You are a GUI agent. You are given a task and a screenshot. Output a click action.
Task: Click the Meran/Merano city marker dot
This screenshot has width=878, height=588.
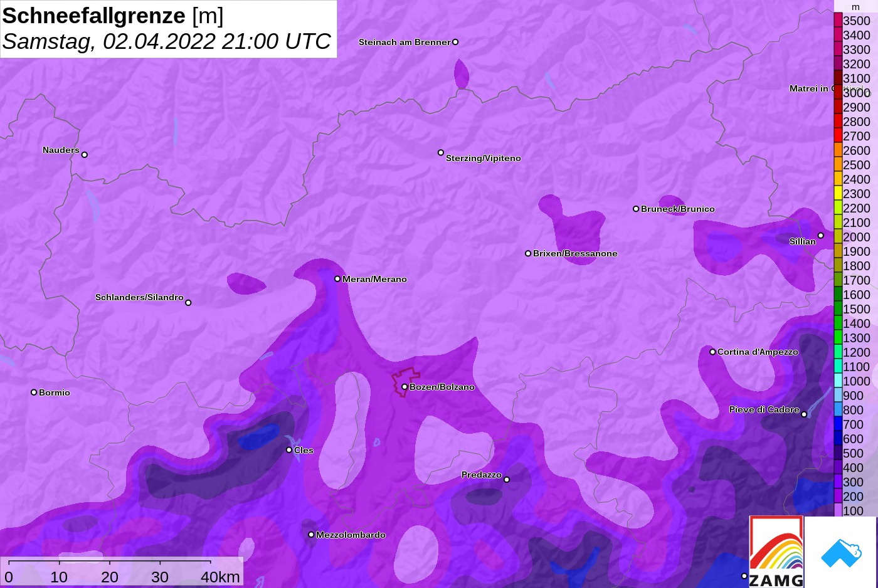click(337, 279)
